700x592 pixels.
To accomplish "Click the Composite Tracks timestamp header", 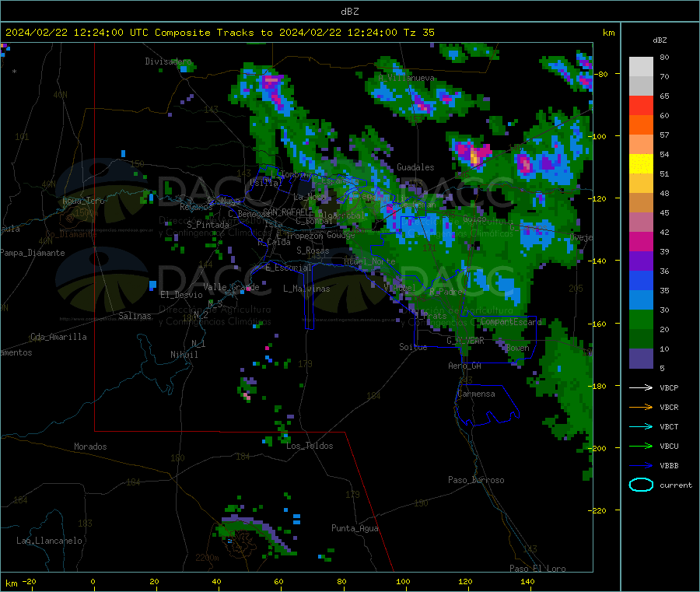I will pyautogui.click(x=219, y=33).
